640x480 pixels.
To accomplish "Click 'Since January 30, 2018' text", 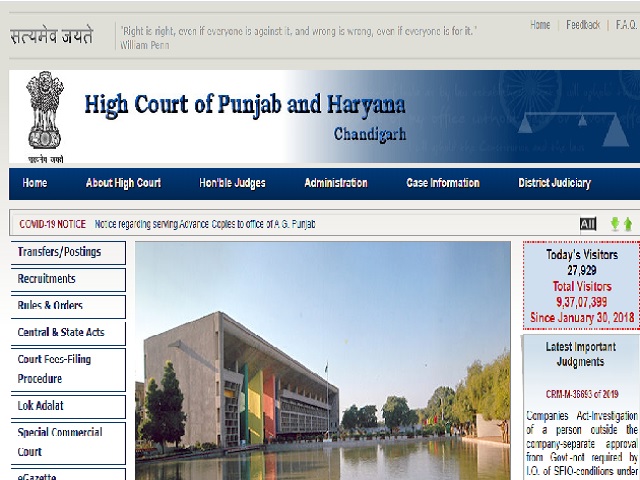I will click(582, 318).
